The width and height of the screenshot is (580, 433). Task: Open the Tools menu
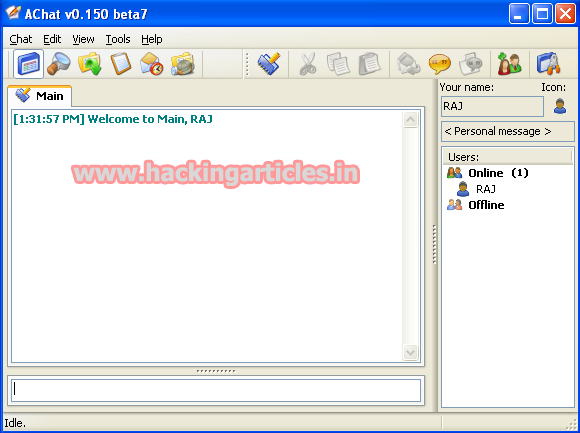click(118, 39)
